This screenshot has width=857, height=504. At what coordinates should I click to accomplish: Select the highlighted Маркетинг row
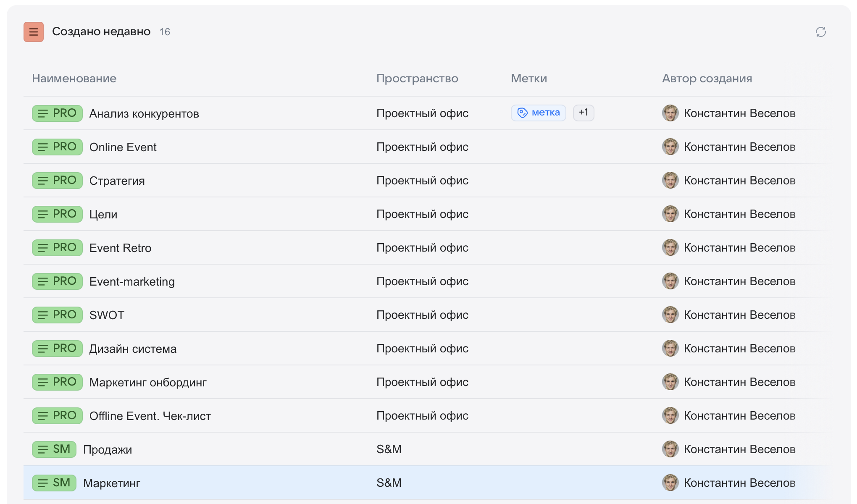click(x=112, y=483)
